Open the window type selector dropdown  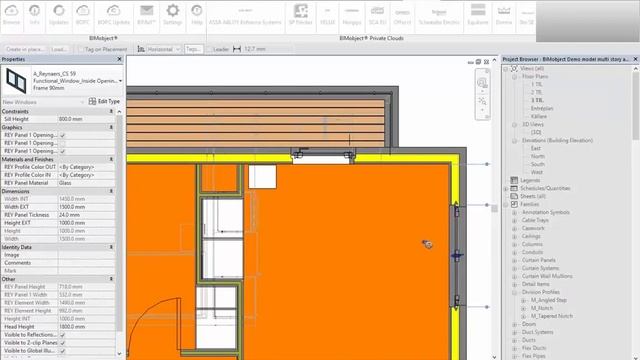120,81
